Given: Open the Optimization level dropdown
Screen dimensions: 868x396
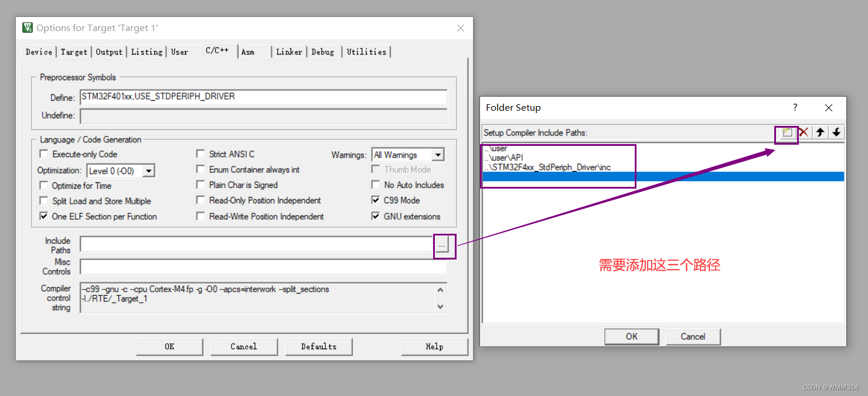Looking at the screenshot, I should (x=149, y=170).
